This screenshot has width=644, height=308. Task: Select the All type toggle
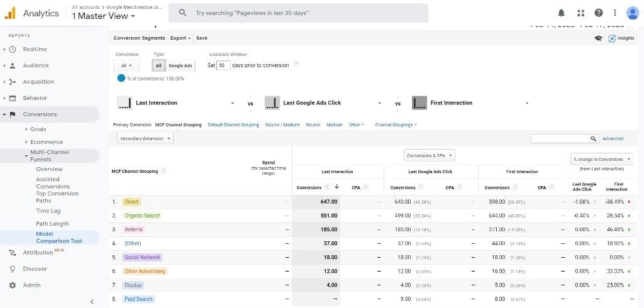(x=158, y=66)
